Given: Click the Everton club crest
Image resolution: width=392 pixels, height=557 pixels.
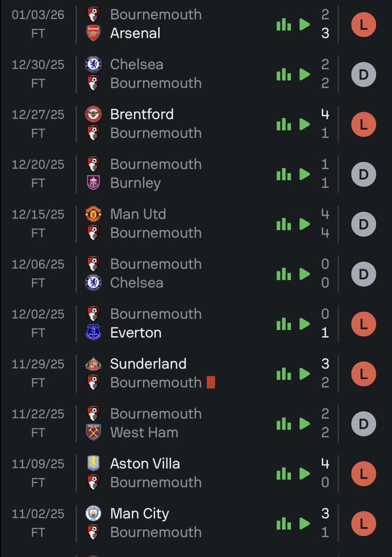Looking at the screenshot, I should tap(93, 332).
